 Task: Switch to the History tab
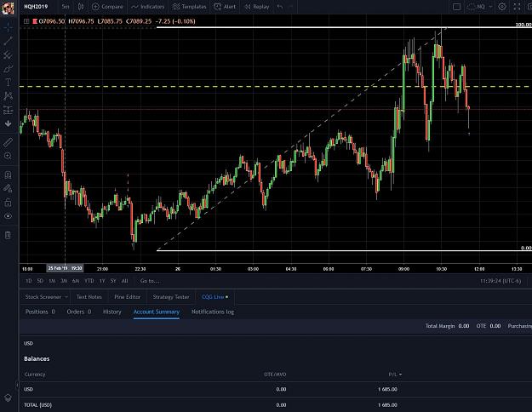pos(112,312)
